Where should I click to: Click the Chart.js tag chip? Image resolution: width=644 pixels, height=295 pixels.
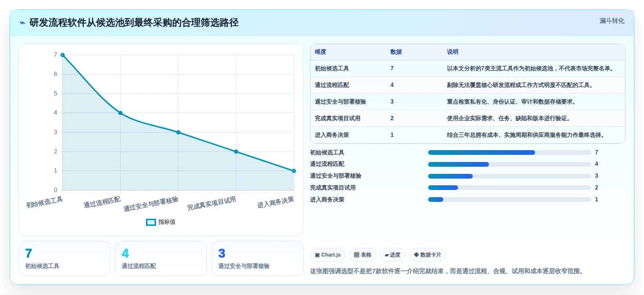tap(328, 255)
